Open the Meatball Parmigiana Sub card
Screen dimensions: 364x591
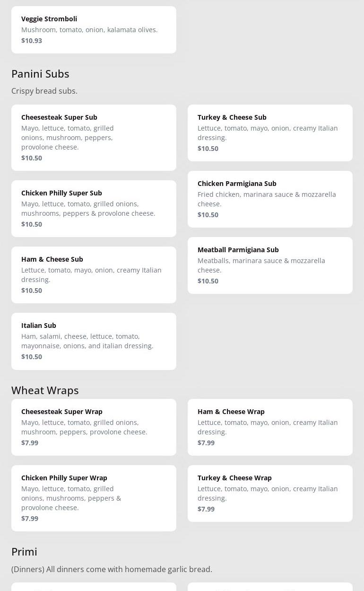(x=270, y=265)
